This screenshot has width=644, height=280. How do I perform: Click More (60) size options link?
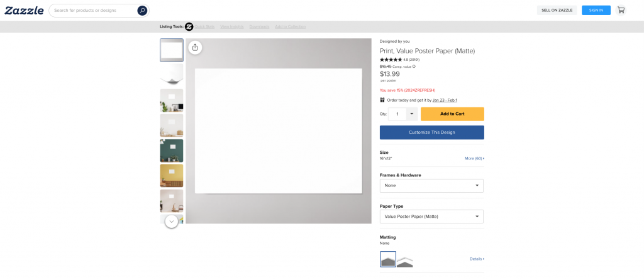474,158
